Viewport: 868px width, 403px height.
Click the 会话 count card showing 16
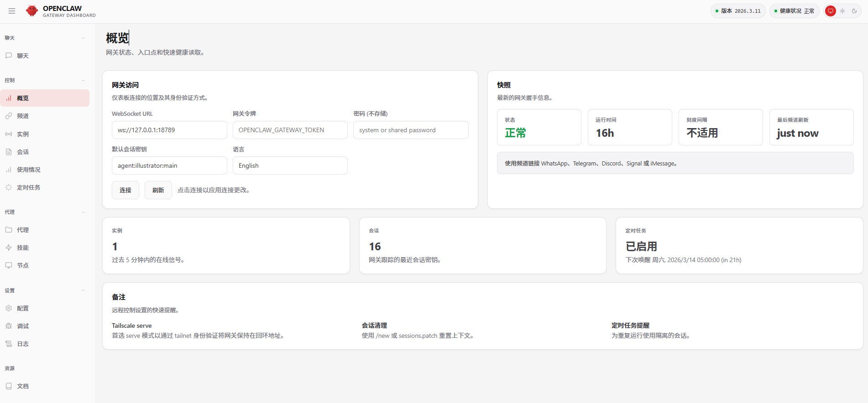tap(483, 246)
